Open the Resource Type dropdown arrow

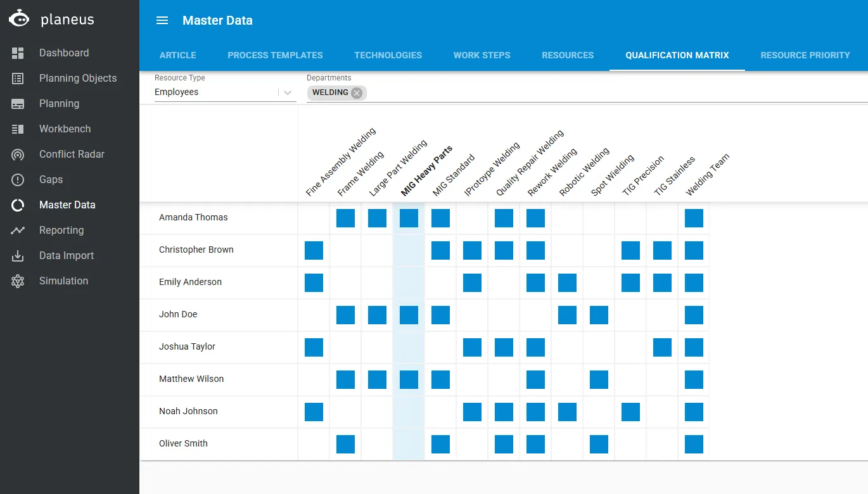(288, 92)
